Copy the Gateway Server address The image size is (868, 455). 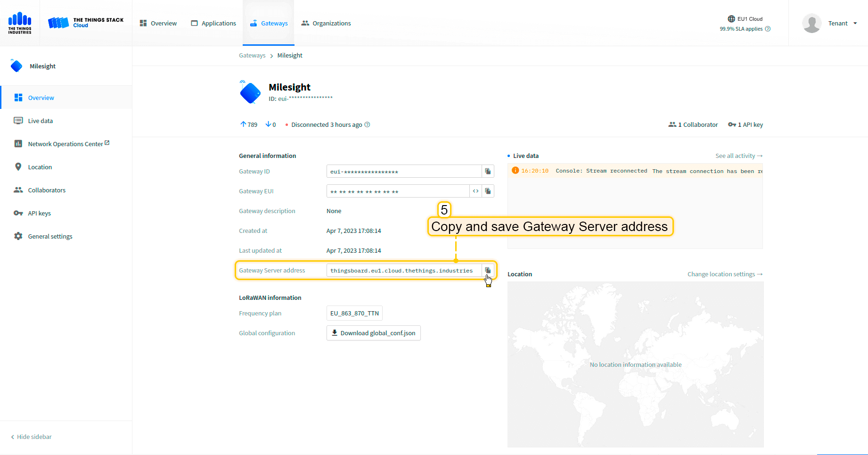click(x=488, y=271)
